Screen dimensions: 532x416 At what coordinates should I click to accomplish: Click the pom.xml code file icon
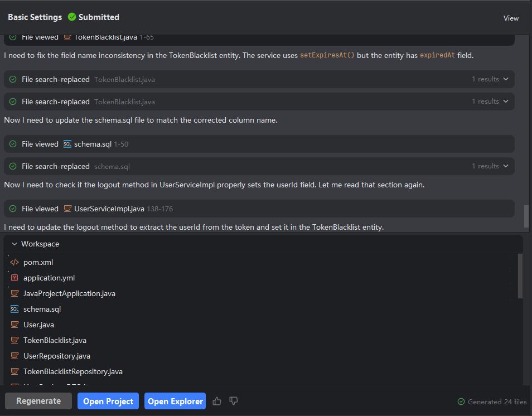click(14, 262)
